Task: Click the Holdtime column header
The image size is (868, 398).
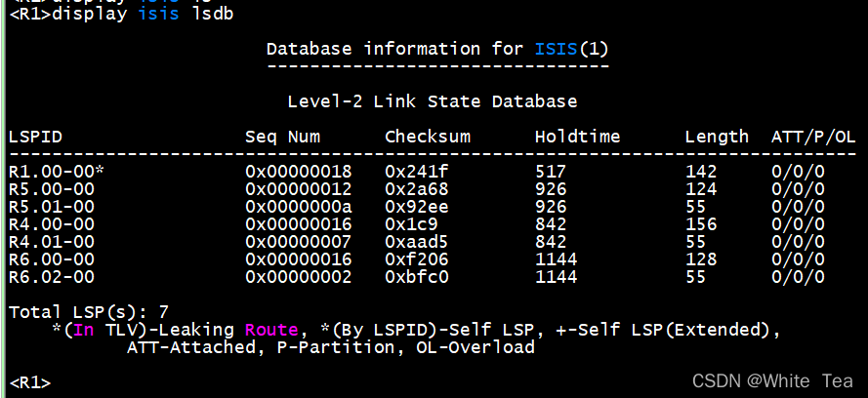Action: click(577, 137)
